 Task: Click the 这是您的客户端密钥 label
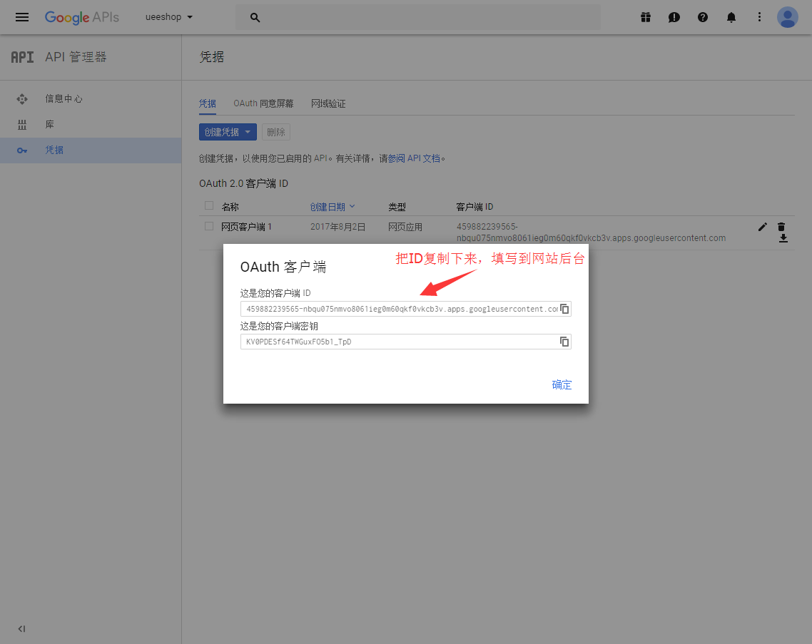[x=279, y=326]
